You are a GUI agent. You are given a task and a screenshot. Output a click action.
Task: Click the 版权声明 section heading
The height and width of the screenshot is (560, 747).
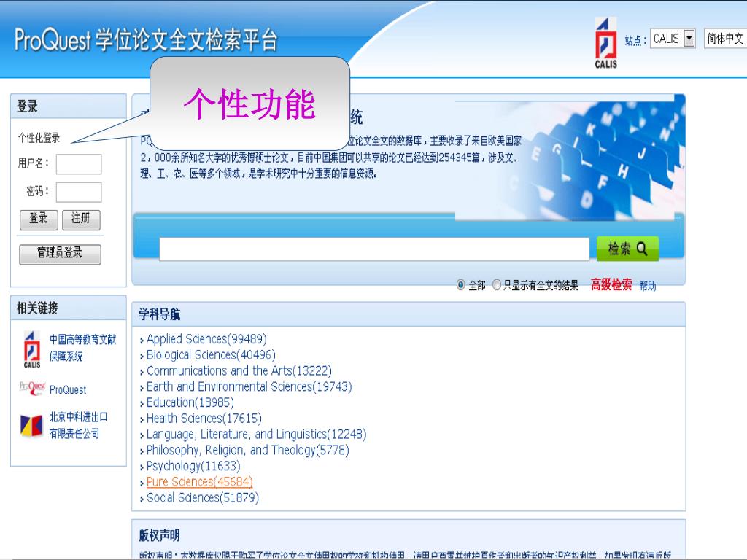[x=159, y=535]
